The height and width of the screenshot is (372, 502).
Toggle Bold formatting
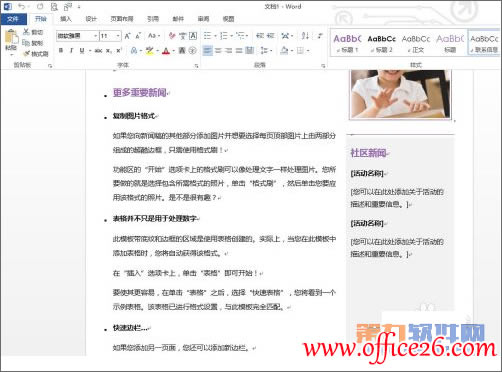pyautogui.click(x=61, y=51)
